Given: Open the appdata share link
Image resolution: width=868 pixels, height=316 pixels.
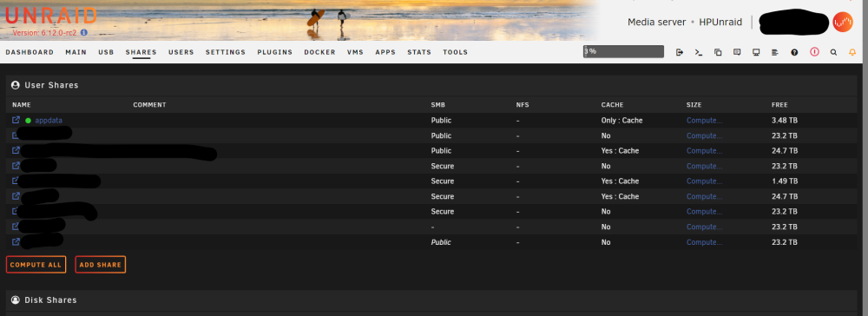Looking at the screenshot, I should click(49, 120).
